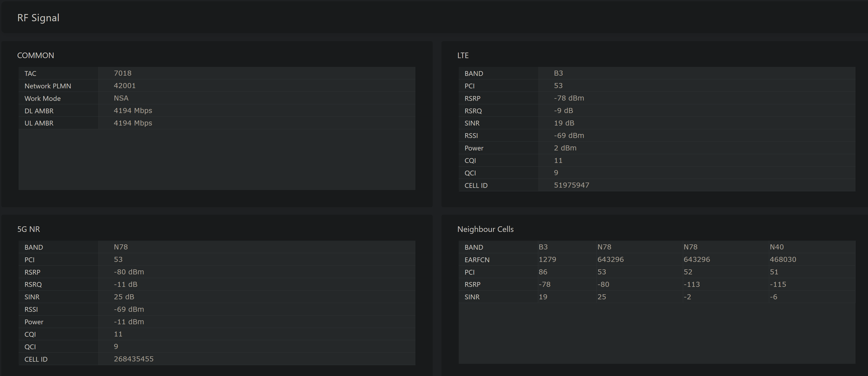Click the Network PLMN value 42001

tap(124, 85)
